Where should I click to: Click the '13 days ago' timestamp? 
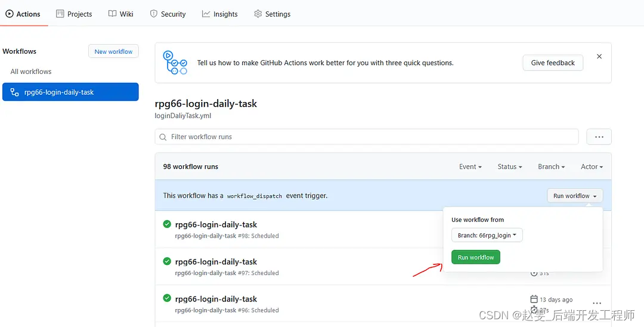pos(556,300)
